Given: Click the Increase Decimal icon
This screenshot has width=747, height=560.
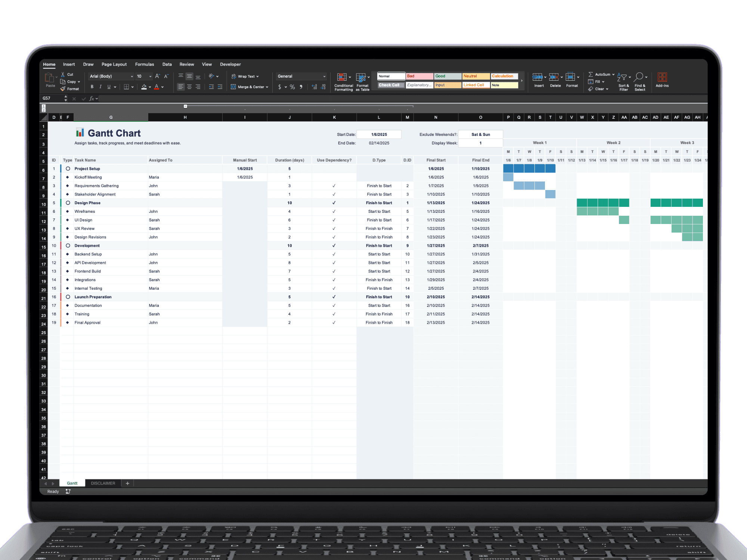Looking at the screenshot, I should tap(314, 87).
